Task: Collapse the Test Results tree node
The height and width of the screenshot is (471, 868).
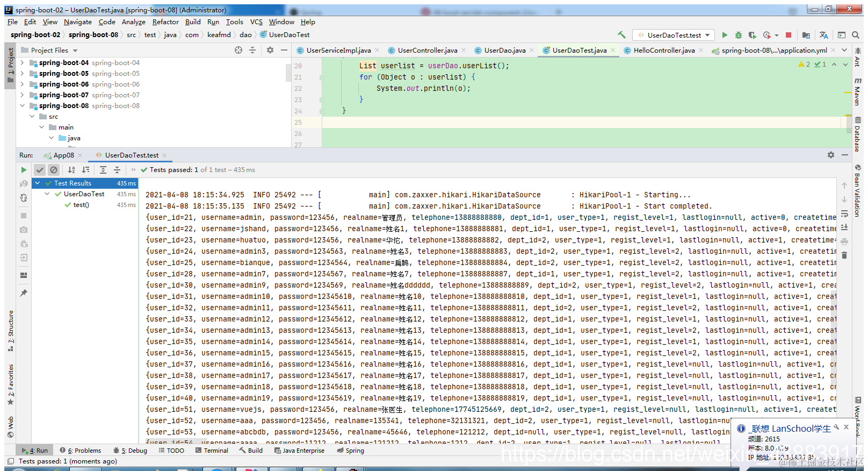Action: (38, 183)
